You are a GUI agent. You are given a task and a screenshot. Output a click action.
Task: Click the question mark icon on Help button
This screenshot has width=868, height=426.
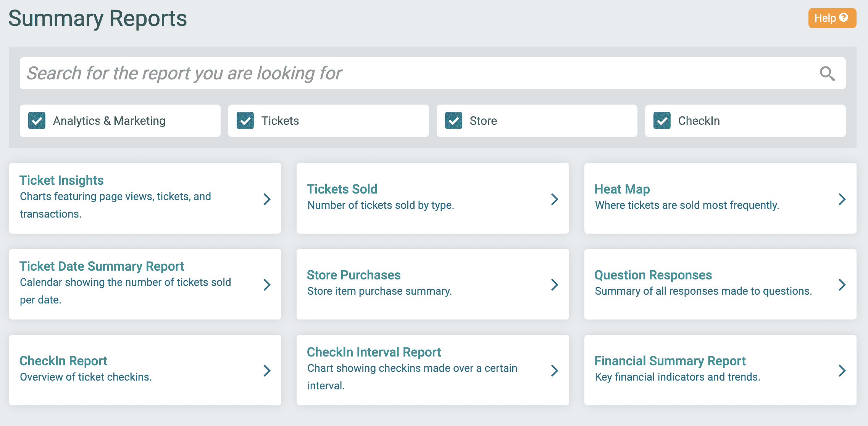tap(844, 18)
